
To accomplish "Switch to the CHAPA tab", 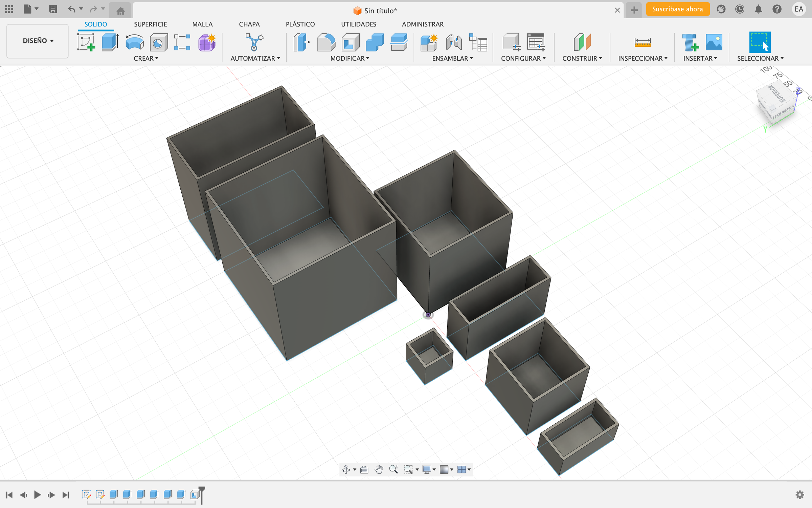I will 249,24.
